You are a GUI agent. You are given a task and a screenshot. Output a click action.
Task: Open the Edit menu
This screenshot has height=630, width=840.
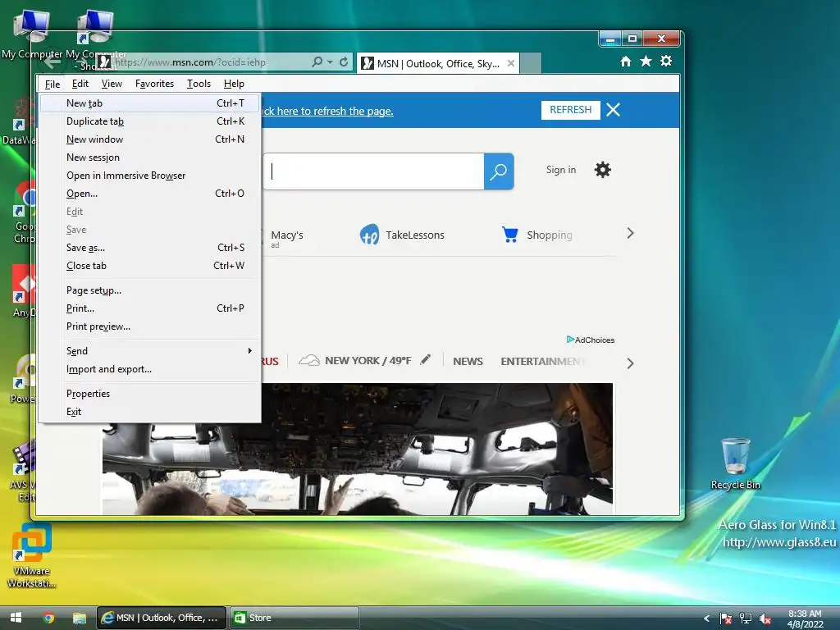80,84
